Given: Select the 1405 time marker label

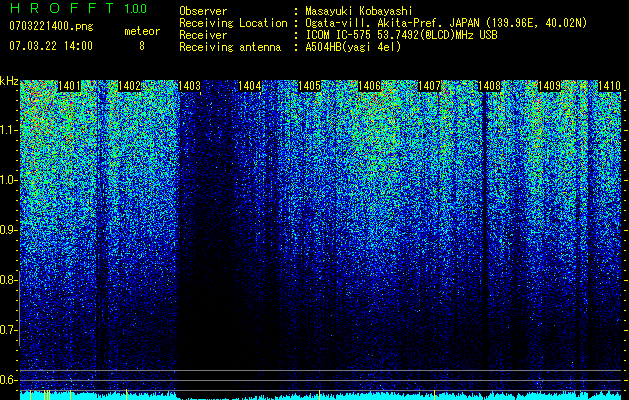Looking at the screenshot, I should 310,86.
